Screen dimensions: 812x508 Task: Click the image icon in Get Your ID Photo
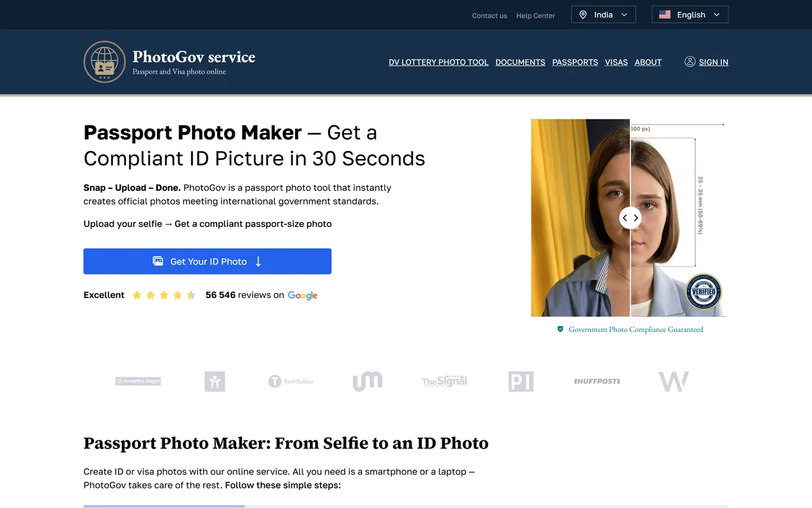click(158, 261)
